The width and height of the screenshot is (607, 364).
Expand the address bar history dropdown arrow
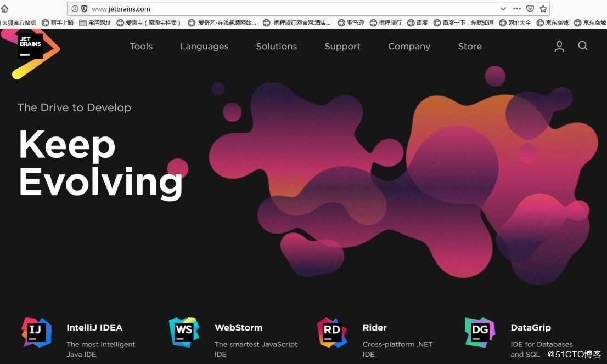pos(503,9)
